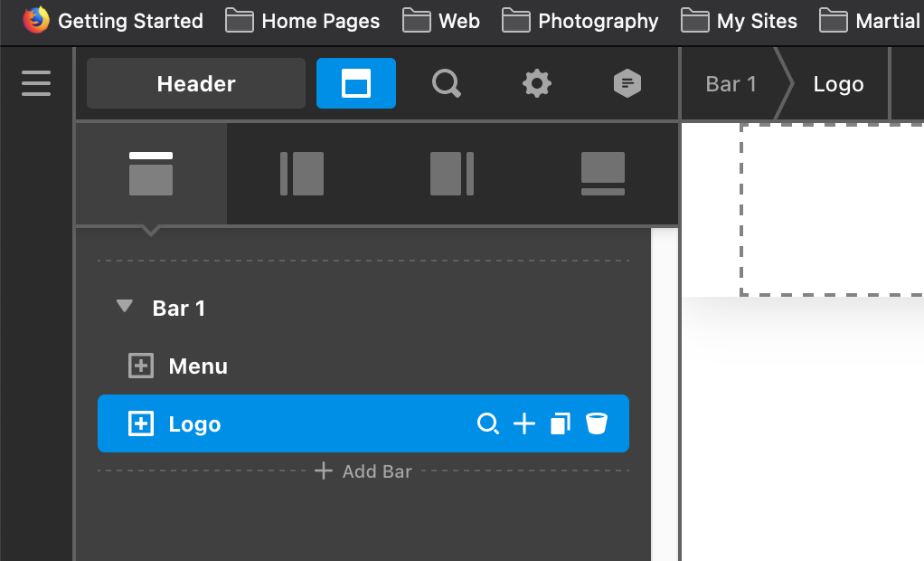Duplicate the Logo element
This screenshot has width=924, height=561.
pyautogui.click(x=561, y=423)
